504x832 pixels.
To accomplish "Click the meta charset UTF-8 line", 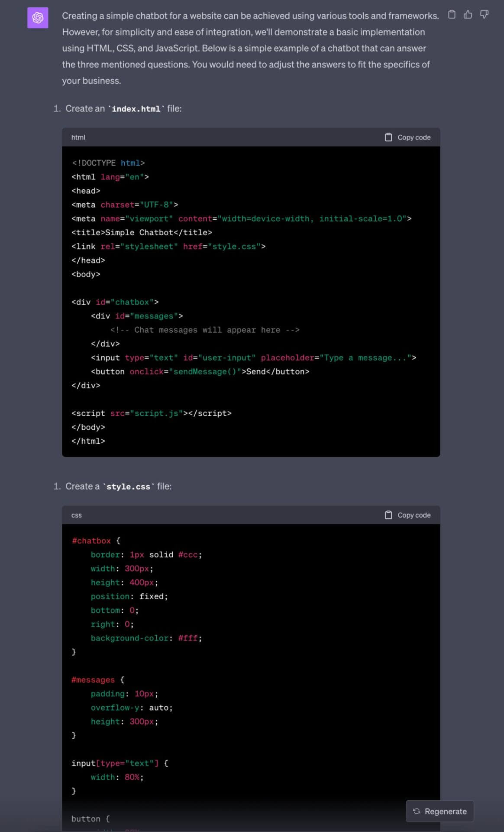I will point(125,205).
